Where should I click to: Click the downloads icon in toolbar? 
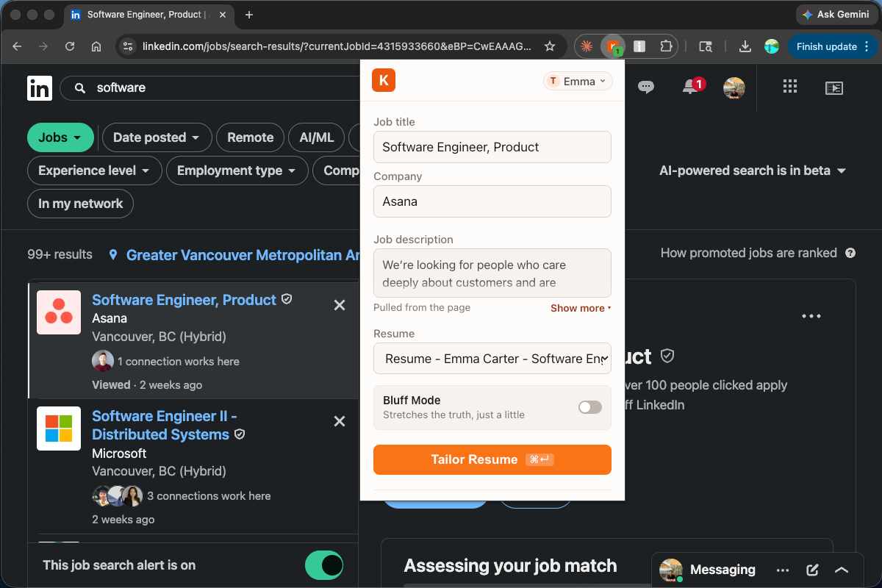click(x=745, y=46)
